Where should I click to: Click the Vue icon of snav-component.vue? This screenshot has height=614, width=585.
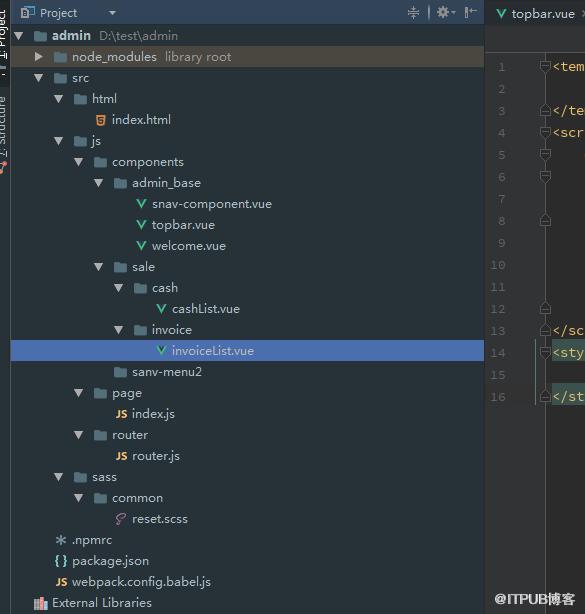pos(141,204)
